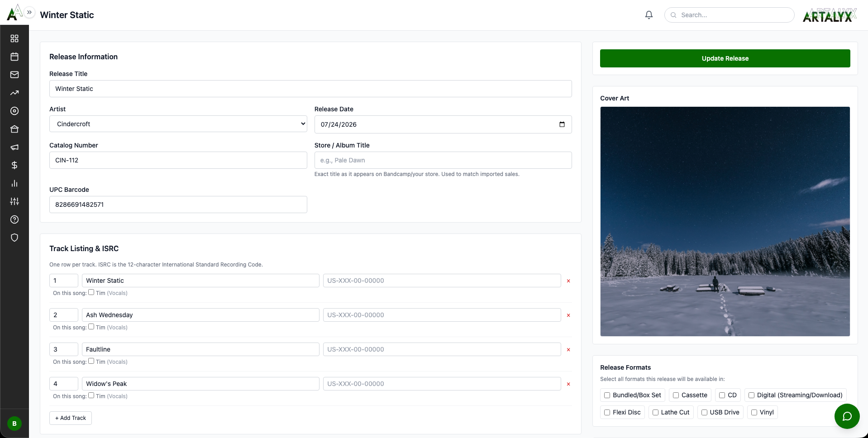This screenshot has width=868, height=438.
Task: Open the bar chart reports icon
Action: (14, 183)
